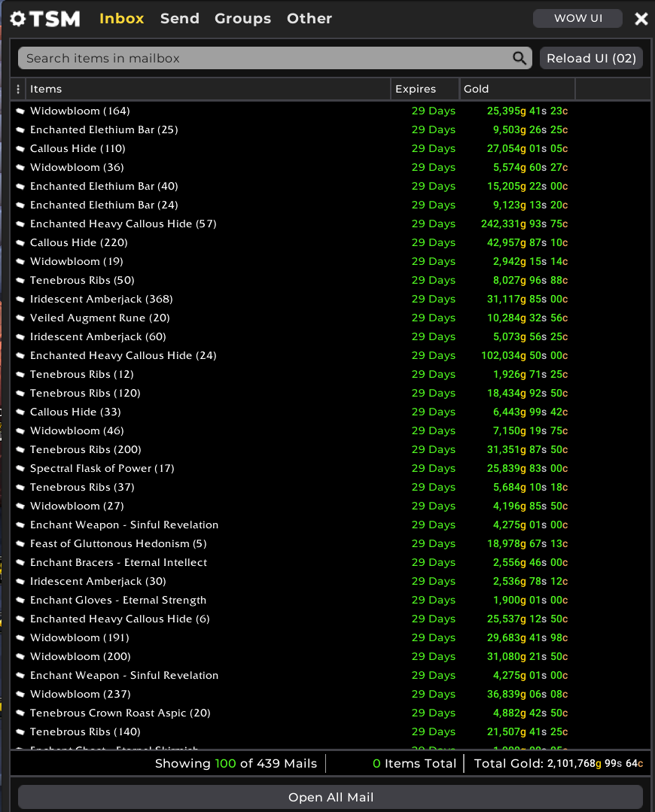Screen dimensions: 655x812
Task: Click the Open All Mail button
Action: (x=331, y=798)
